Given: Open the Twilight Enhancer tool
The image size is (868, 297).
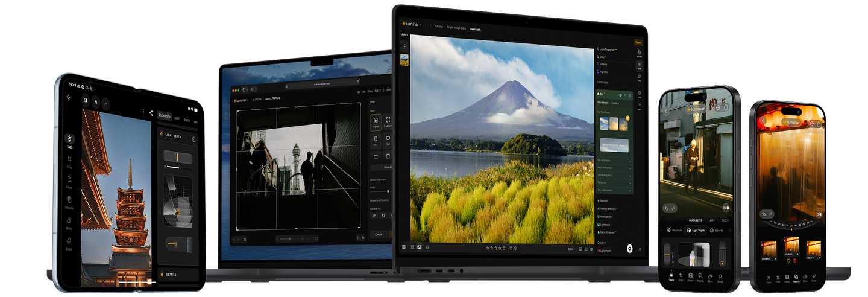Looking at the screenshot, I should 608,209.
